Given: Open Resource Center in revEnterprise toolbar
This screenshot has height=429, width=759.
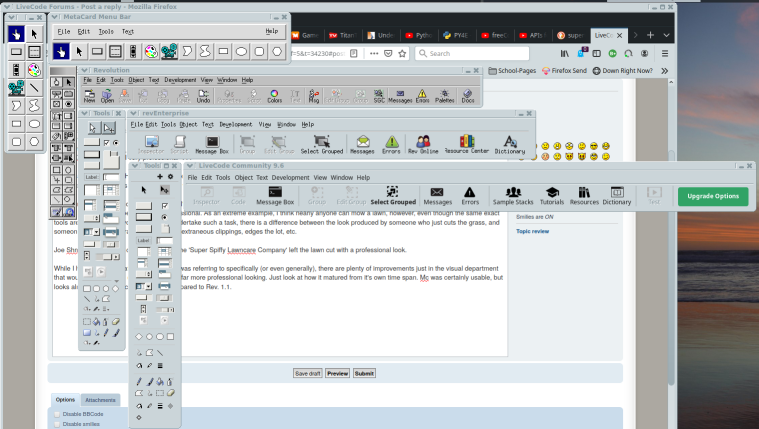Looking at the screenshot, I should coord(466,145).
